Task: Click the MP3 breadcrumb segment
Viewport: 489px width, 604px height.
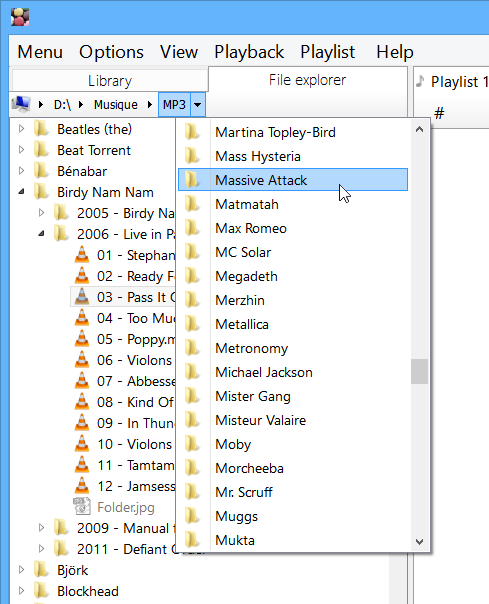Action: (x=174, y=104)
